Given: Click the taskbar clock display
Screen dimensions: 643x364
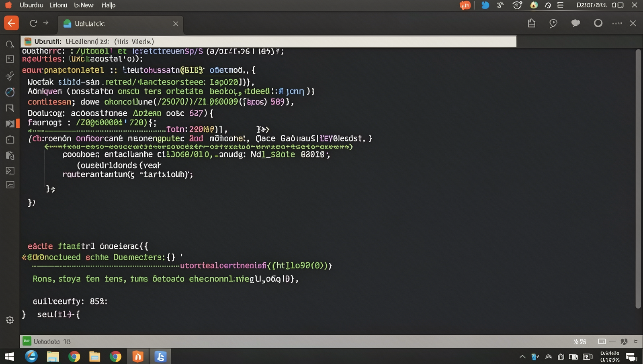Looking at the screenshot, I should point(610,356).
